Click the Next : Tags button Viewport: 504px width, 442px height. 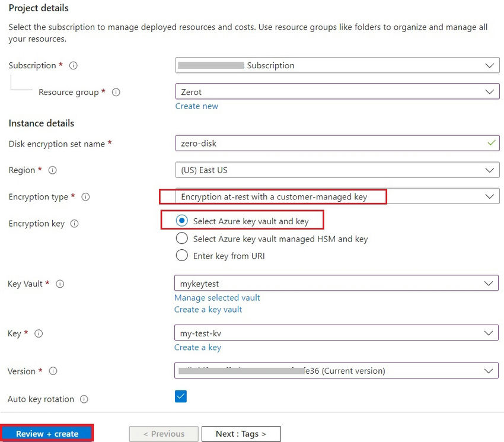241,433
